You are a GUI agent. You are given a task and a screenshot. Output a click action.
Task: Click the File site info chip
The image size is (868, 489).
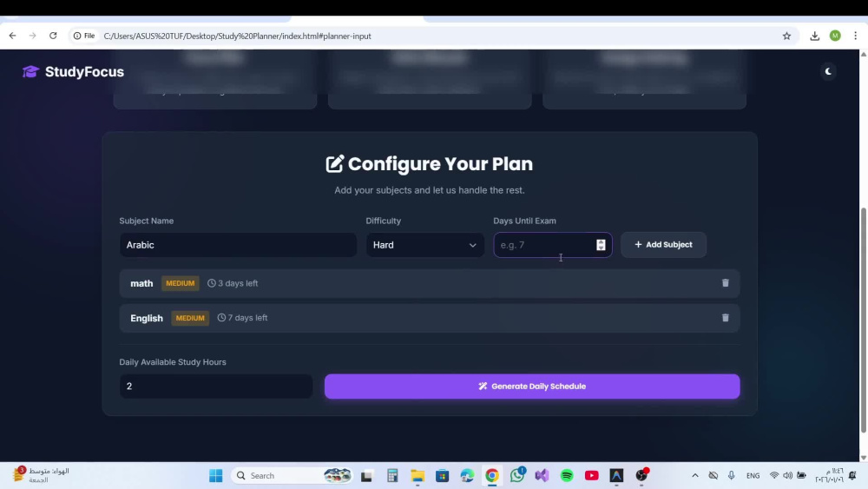(84, 36)
